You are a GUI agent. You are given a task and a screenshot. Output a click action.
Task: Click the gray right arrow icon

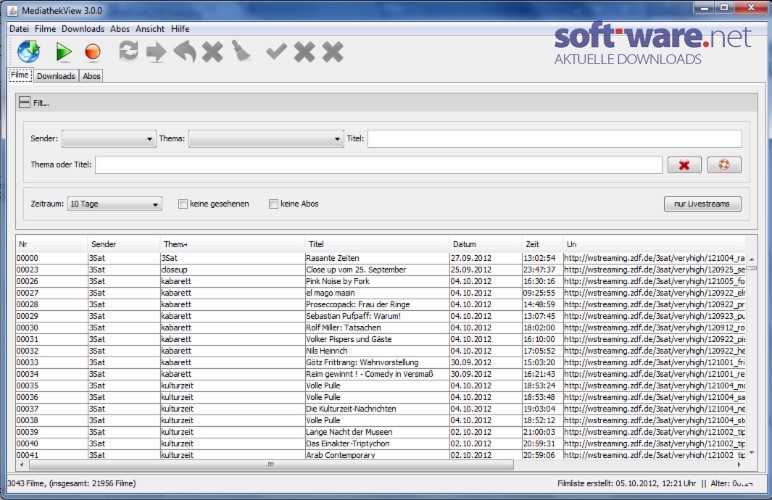coord(157,52)
